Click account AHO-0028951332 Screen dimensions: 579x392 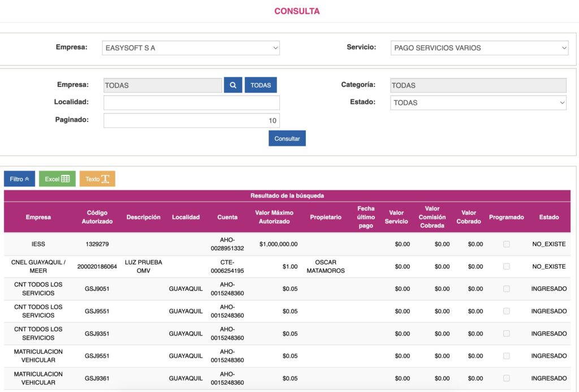(x=227, y=244)
